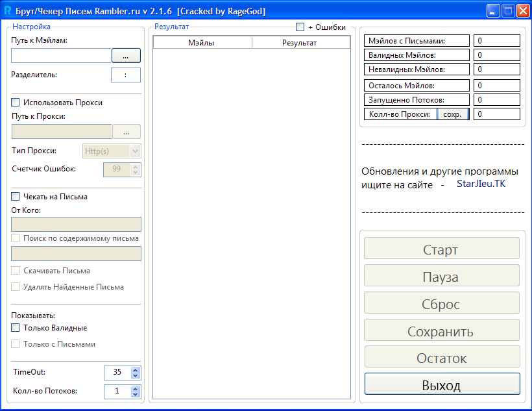
Task: Click the letter content search field
Action: point(76,254)
